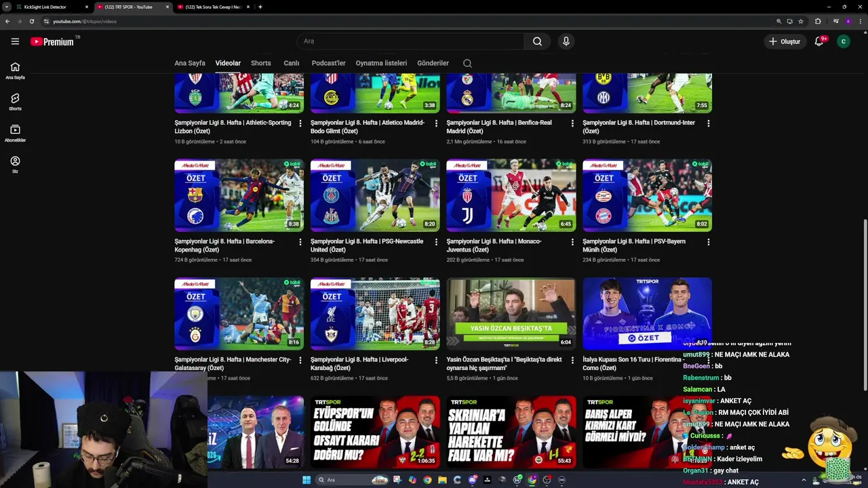Image resolution: width=868 pixels, height=488 pixels.
Task: Open options for Dortmund-Inter video
Action: tap(709, 123)
